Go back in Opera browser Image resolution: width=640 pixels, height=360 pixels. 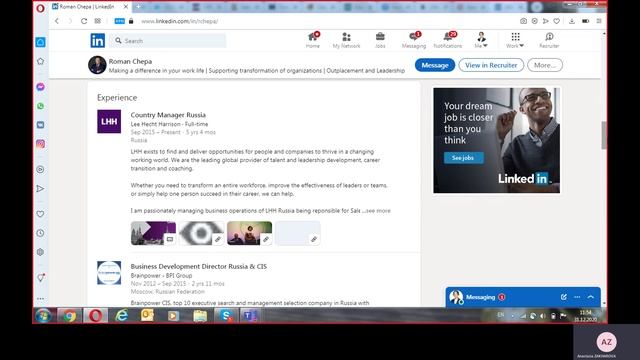(57, 21)
